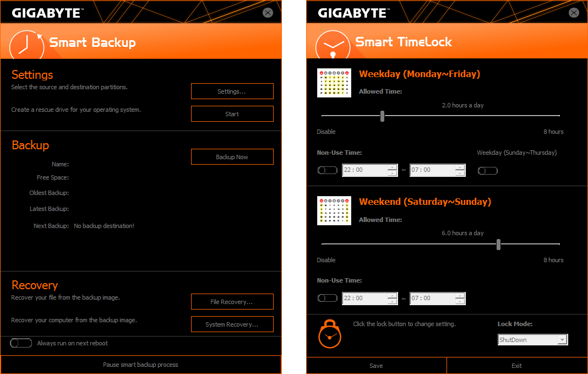The height and width of the screenshot is (374, 588).
Task: Decrease Weekend non-use start time 22:00
Action: [392, 301]
